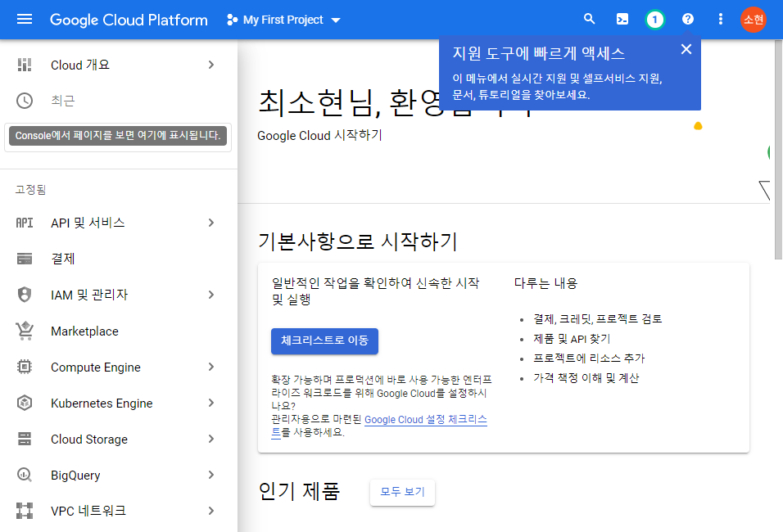Click the 결제, 크레딧, 프로젝트 검토 bullet text
Screen dimensions: 783x532
(x=598, y=319)
